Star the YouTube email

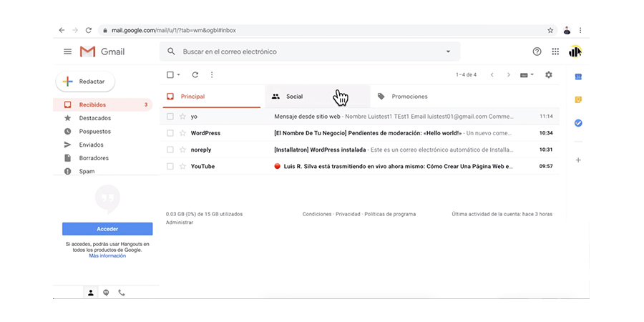click(182, 166)
